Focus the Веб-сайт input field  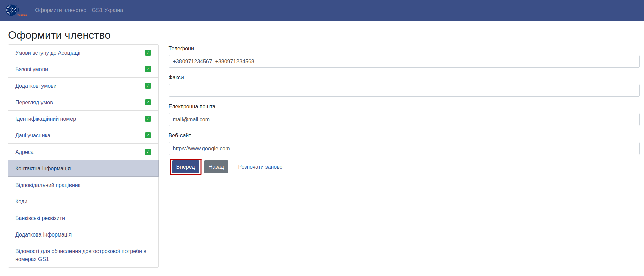404,148
